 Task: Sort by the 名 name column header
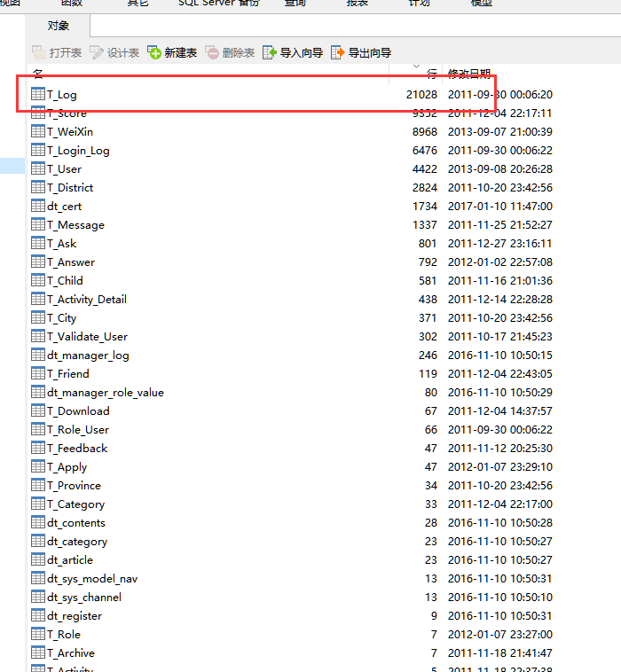38,73
